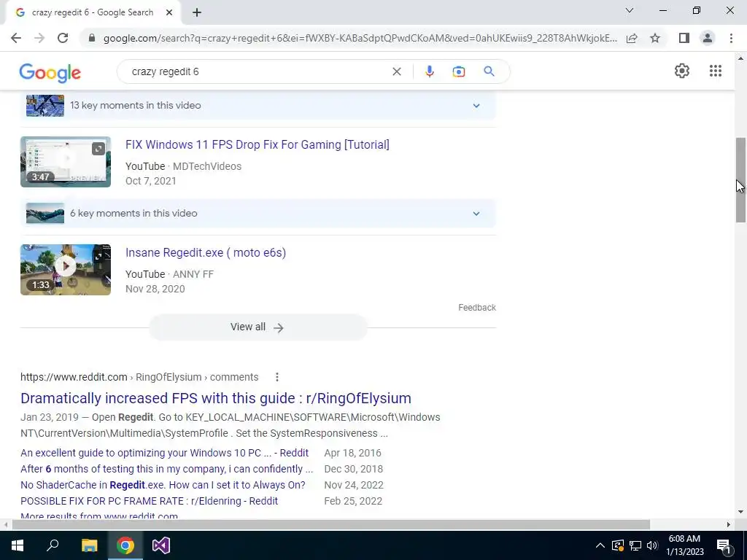This screenshot has height=560, width=747.
Task: Click the MDTechVideos channel text
Action: (206, 166)
